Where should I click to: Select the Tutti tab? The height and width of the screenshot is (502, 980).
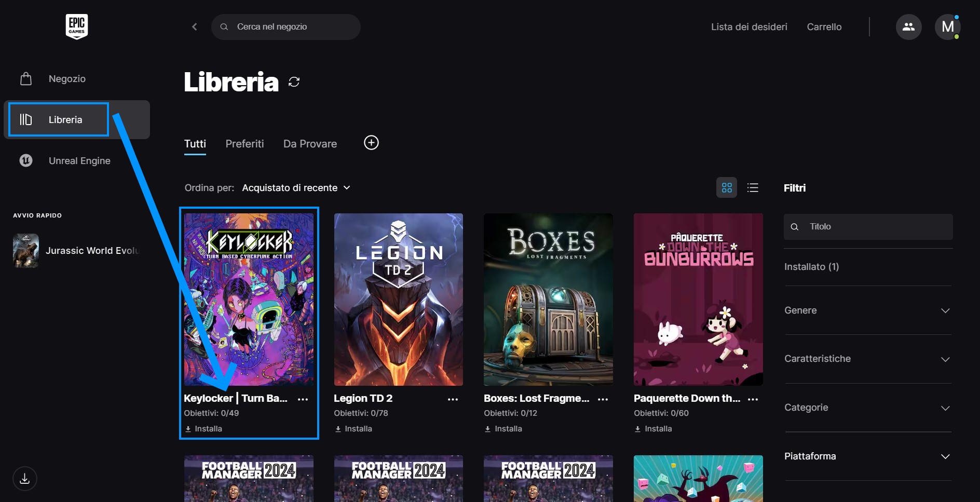click(195, 144)
